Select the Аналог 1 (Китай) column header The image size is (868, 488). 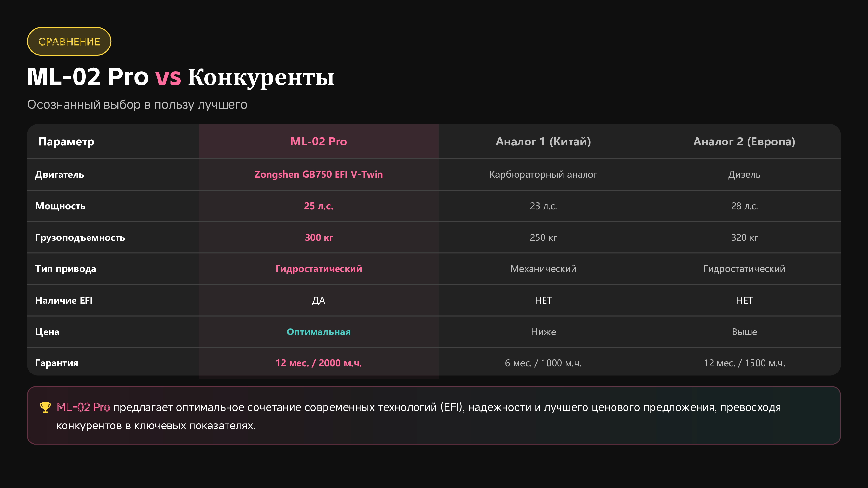543,142
